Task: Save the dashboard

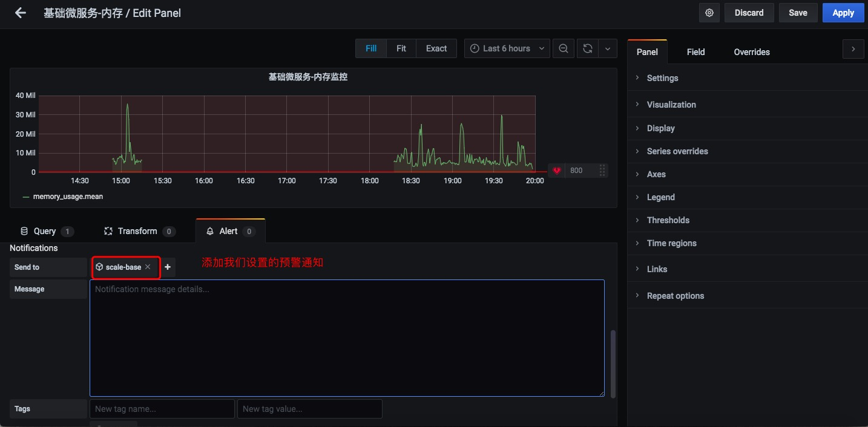Action: point(798,13)
